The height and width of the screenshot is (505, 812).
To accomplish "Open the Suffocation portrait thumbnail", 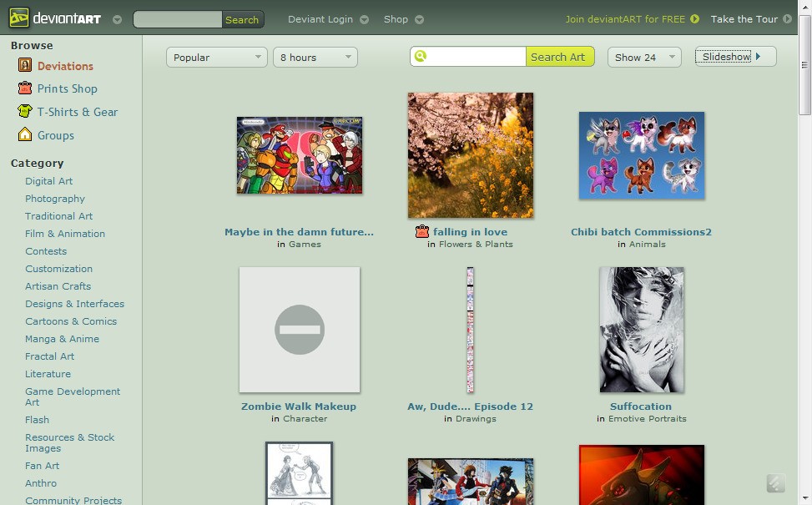I will click(x=642, y=330).
